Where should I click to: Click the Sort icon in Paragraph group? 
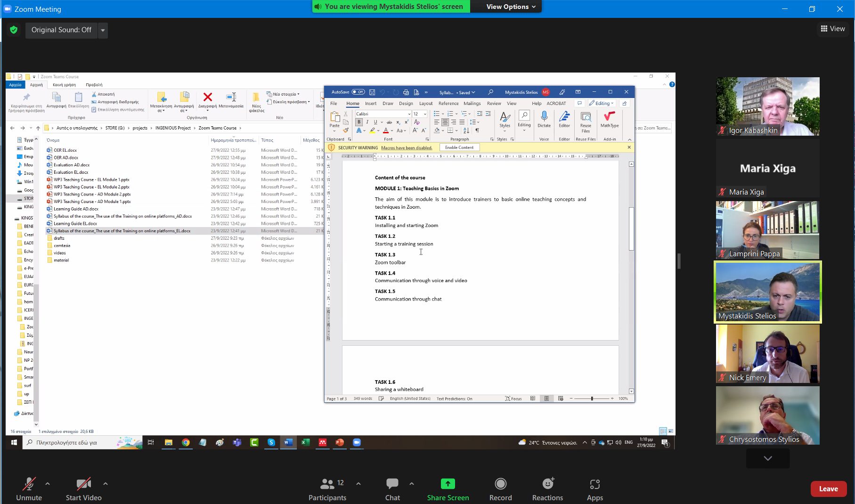coord(466,130)
